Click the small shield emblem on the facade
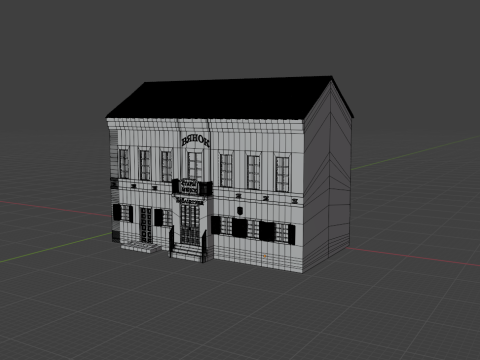 pos(240,210)
